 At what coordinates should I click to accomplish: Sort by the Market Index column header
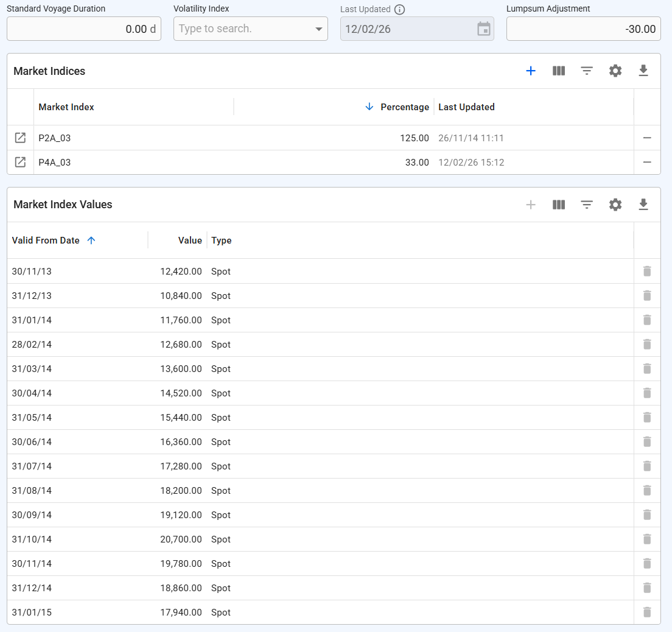click(x=66, y=107)
